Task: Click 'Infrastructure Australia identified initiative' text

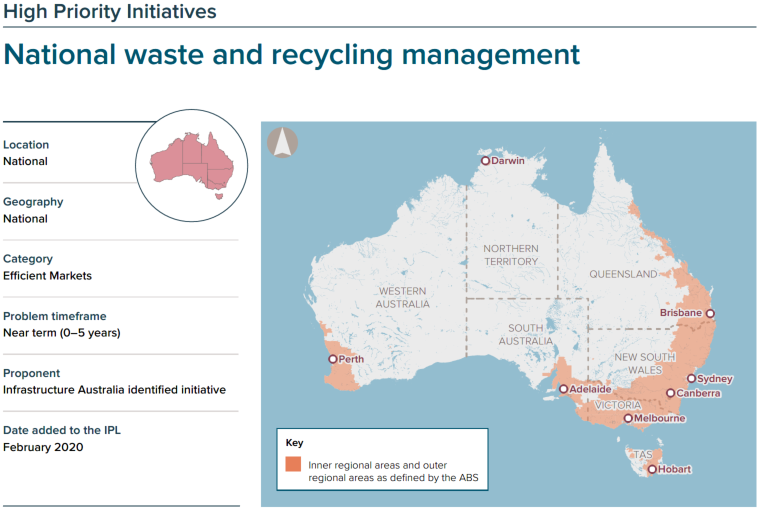Action: [x=115, y=390]
